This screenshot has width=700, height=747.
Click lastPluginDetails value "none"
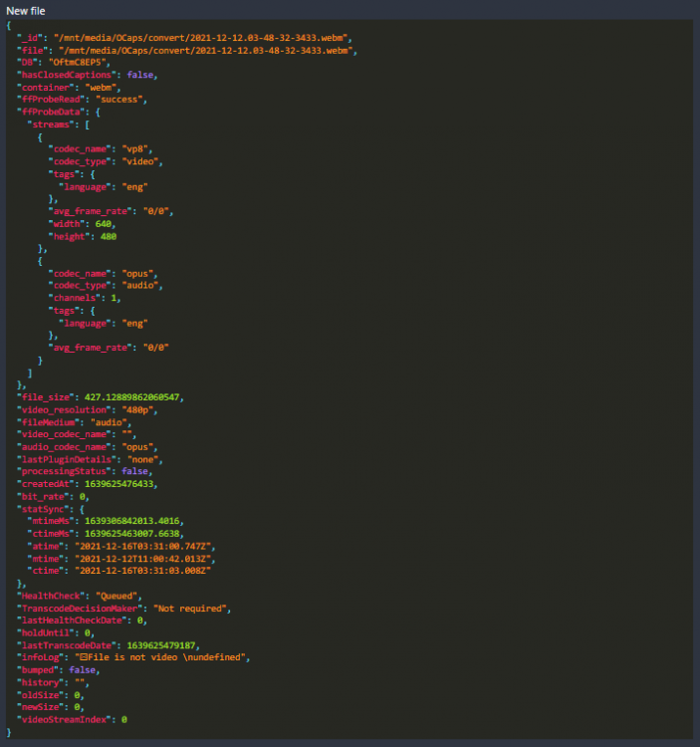142,459
